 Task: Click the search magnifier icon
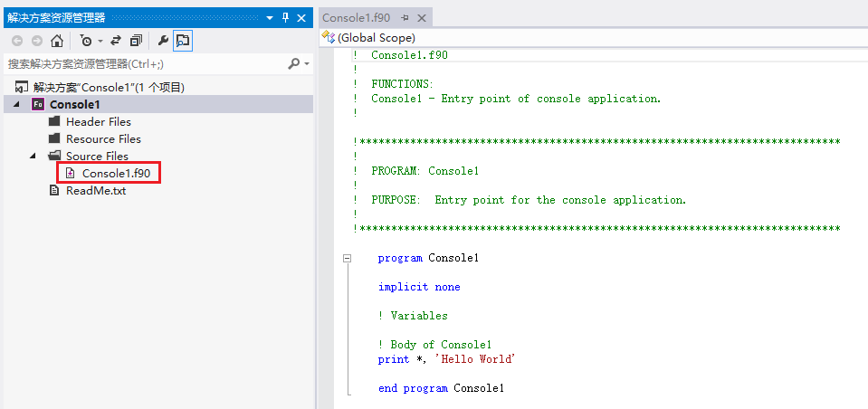pyautogui.click(x=293, y=64)
